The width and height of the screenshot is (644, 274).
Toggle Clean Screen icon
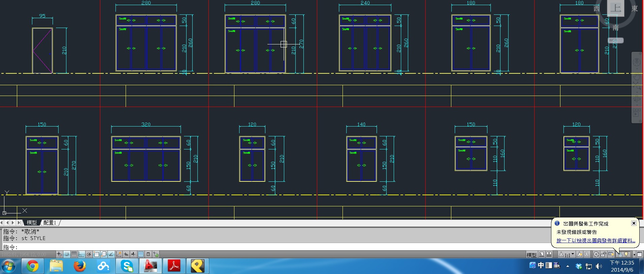(640, 254)
